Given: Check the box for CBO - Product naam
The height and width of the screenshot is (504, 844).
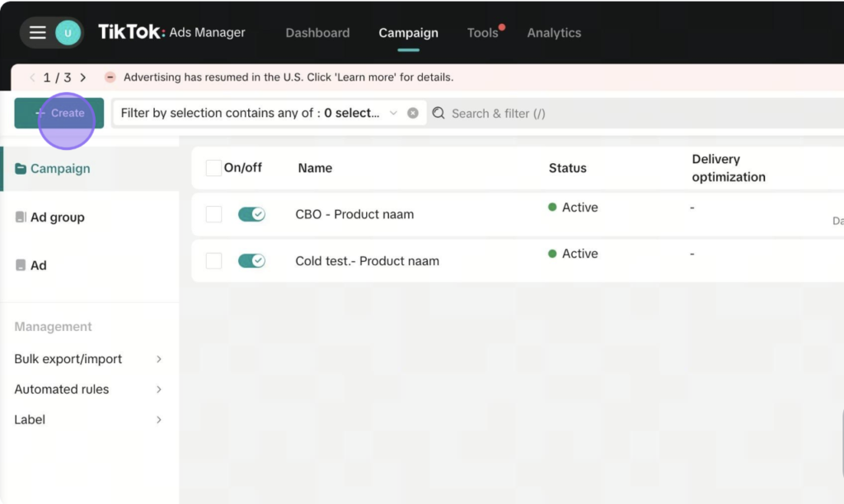Looking at the screenshot, I should click(213, 214).
